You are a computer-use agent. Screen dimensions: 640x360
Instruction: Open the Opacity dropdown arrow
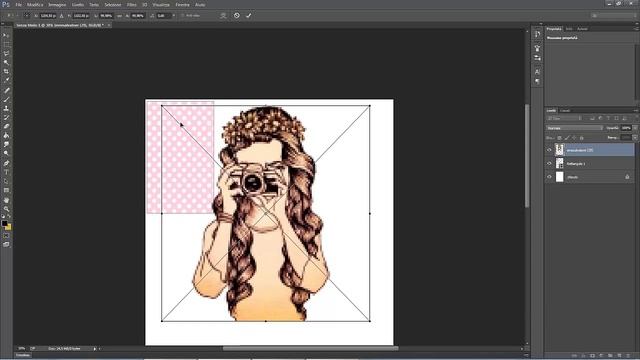click(635, 128)
